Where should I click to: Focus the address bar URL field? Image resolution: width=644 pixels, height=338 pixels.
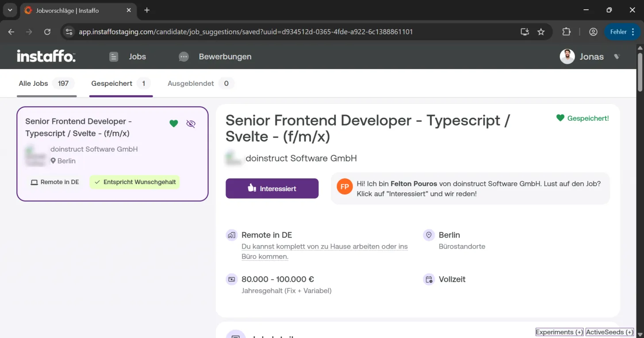click(x=246, y=32)
